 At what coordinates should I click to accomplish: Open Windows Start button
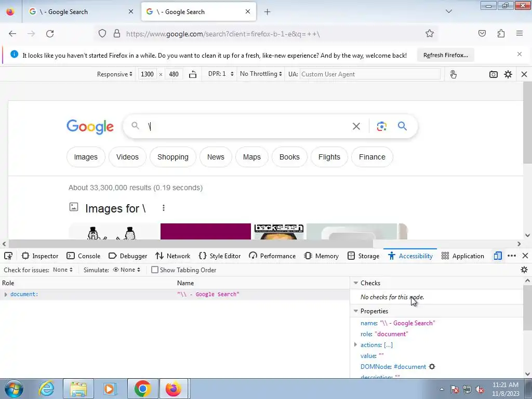click(14, 389)
